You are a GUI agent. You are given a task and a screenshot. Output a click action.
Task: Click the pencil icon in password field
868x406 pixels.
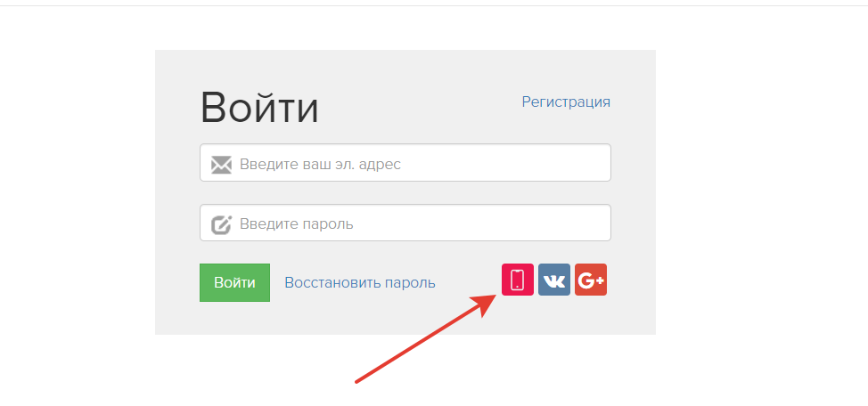(x=221, y=224)
